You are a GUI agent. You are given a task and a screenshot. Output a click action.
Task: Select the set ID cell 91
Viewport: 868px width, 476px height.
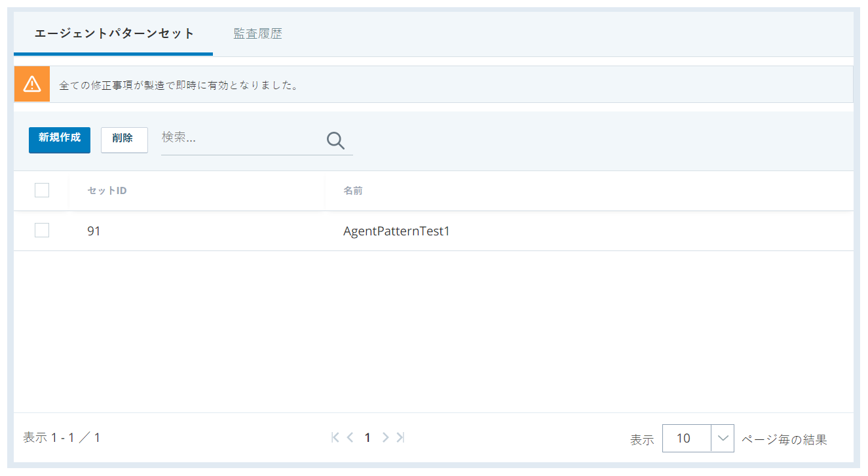[94, 231]
